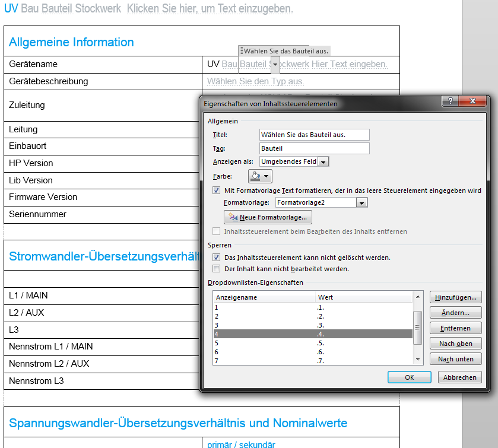
Task: Click the 'Lib Version' table cell
Action: tap(103, 180)
